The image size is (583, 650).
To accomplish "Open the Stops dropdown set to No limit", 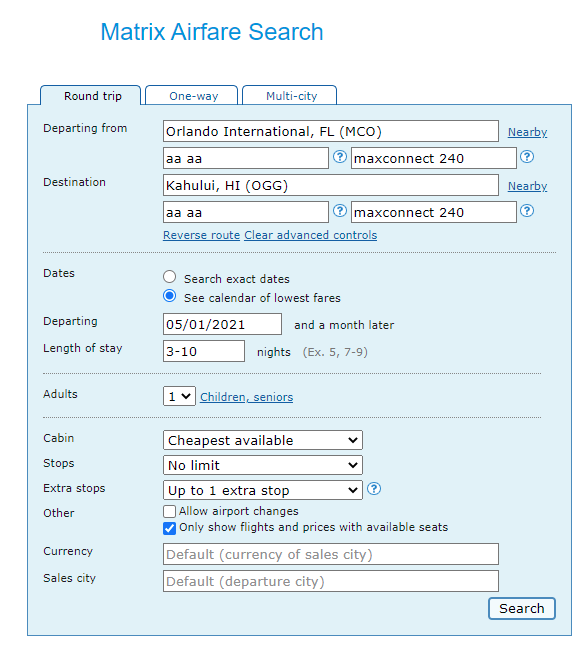I will click(x=262, y=465).
